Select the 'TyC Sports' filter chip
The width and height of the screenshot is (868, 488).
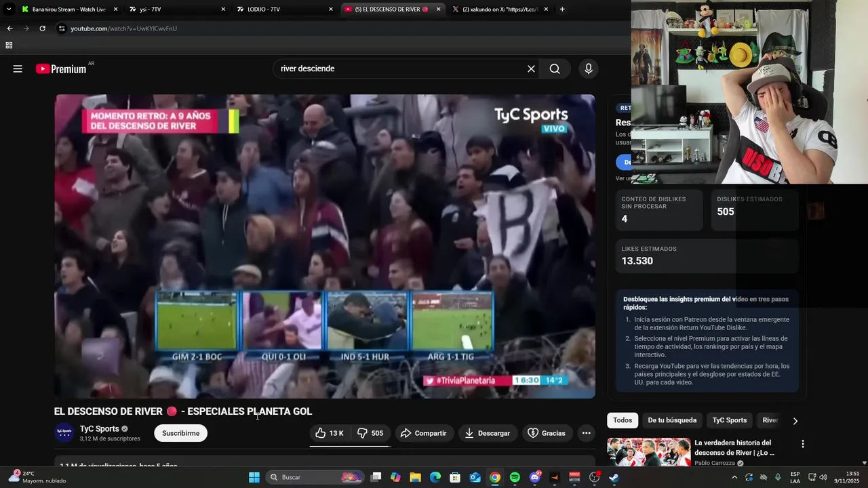point(730,420)
